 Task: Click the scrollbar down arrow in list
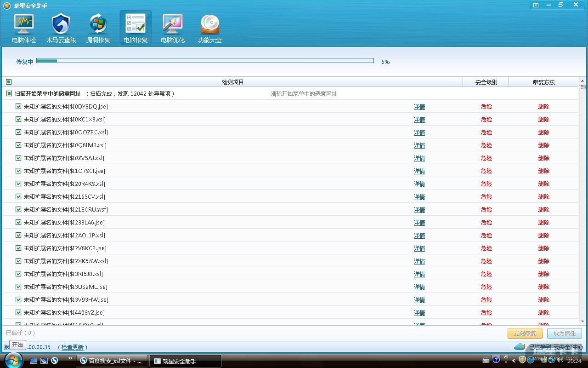(x=582, y=321)
